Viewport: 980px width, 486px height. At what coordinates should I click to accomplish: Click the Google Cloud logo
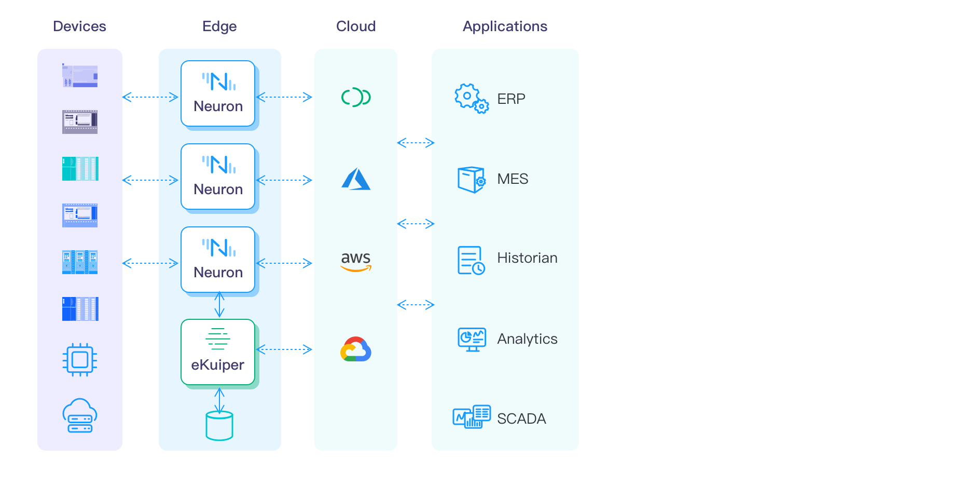click(356, 349)
